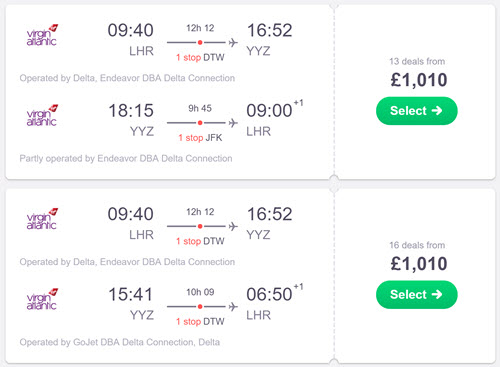Click plane icon on the 10h 09 route
Viewport: 500px width, 367px height.
coord(233,307)
